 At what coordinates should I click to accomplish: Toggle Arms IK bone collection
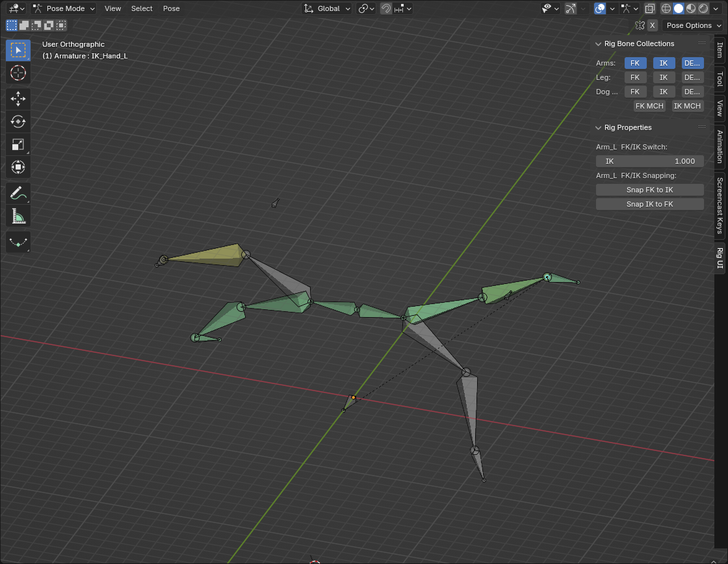pos(664,63)
